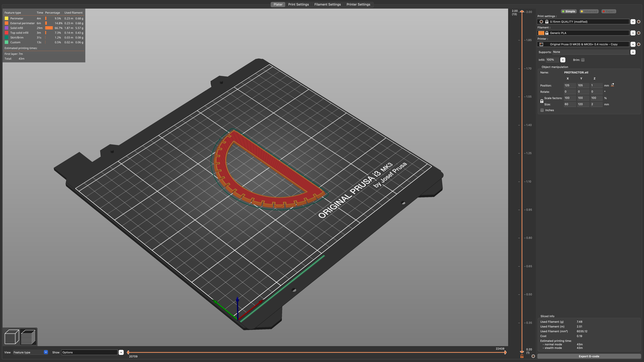Switch to layers preview icon

click(x=28, y=337)
